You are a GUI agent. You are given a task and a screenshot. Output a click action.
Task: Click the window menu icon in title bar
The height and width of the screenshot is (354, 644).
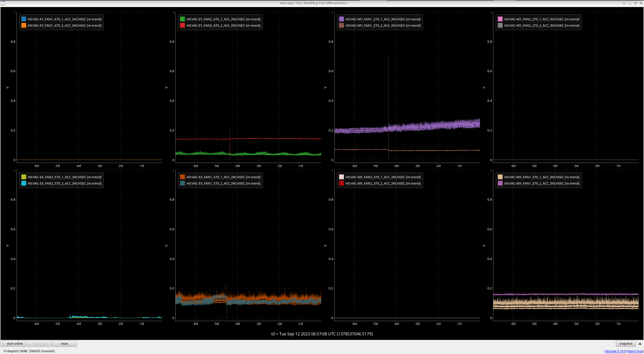coord(3,3)
